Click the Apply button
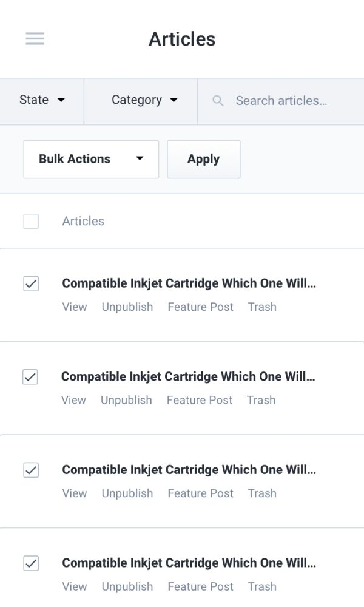Viewport: 364px width, 607px height. click(203, 159)
